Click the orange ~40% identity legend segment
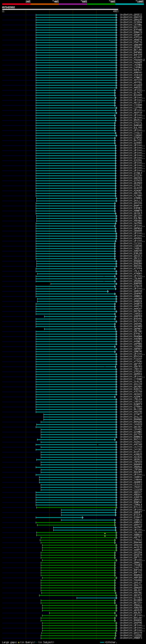The image size is (146, 644). 45,4
